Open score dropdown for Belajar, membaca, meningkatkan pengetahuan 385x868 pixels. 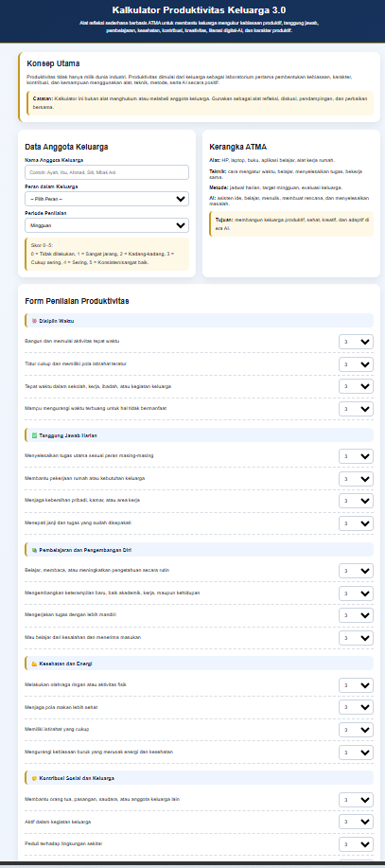click(356, 571)
